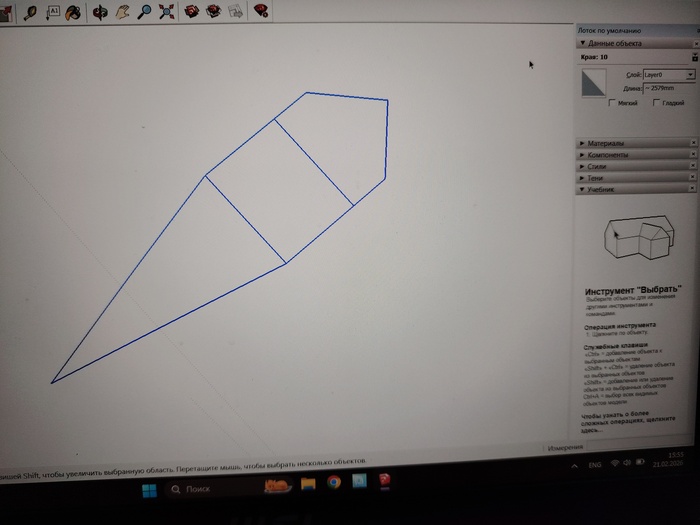Open the Слой Layer0 dropdown

[x=668, y=75]
